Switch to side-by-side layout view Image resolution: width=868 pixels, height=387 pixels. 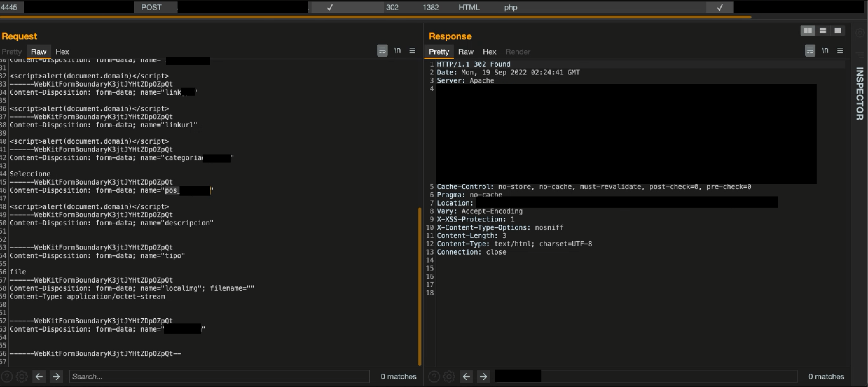tap(808, 31)
